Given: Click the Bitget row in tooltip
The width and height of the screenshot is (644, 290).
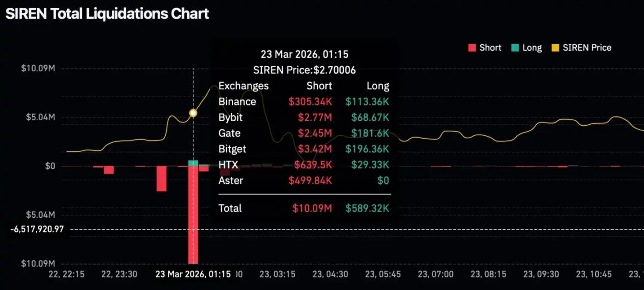Looking at the screenshot, I should tap(232, 149).
